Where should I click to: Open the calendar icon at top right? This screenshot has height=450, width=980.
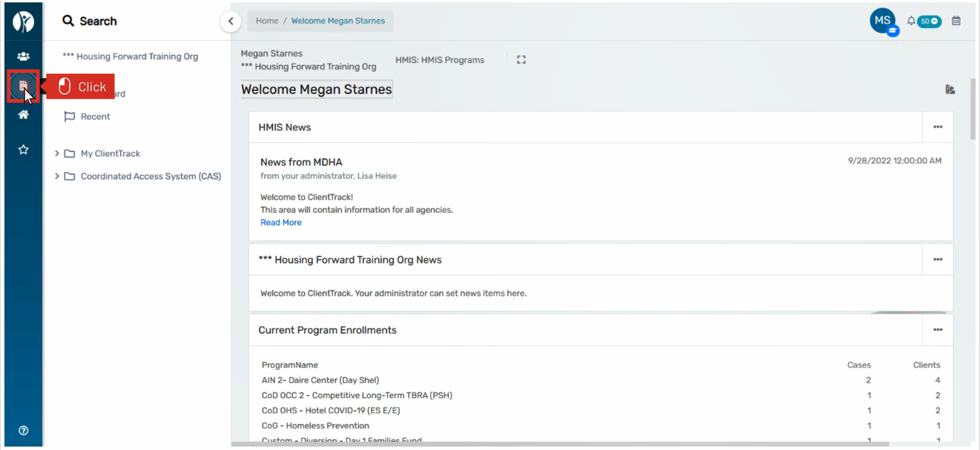click(956, 21)
